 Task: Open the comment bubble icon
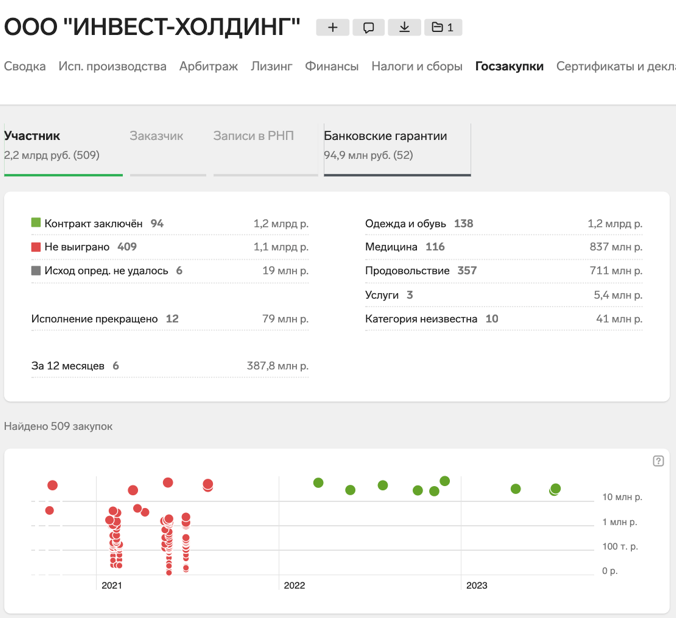click(x=368, y=28)
